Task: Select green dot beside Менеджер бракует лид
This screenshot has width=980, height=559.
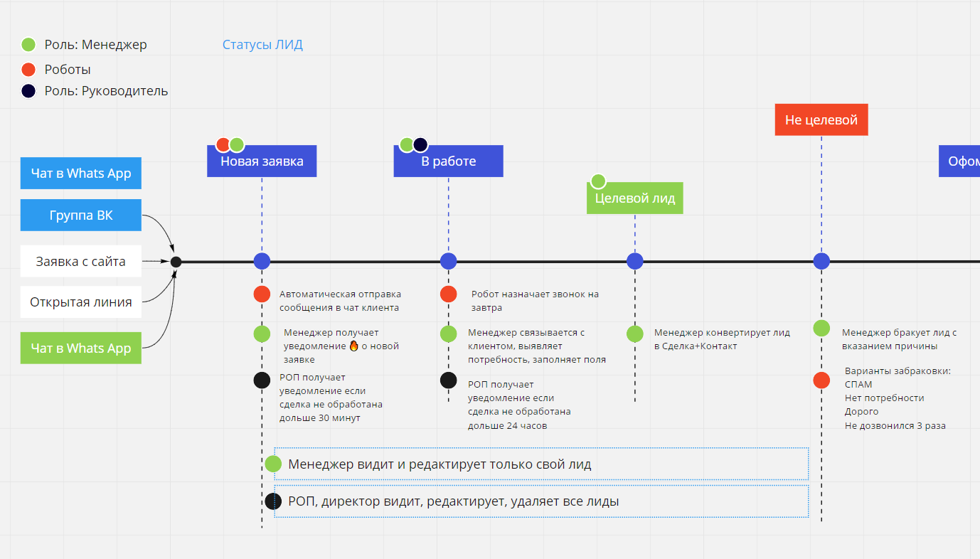Action: [x=821, y=328]
